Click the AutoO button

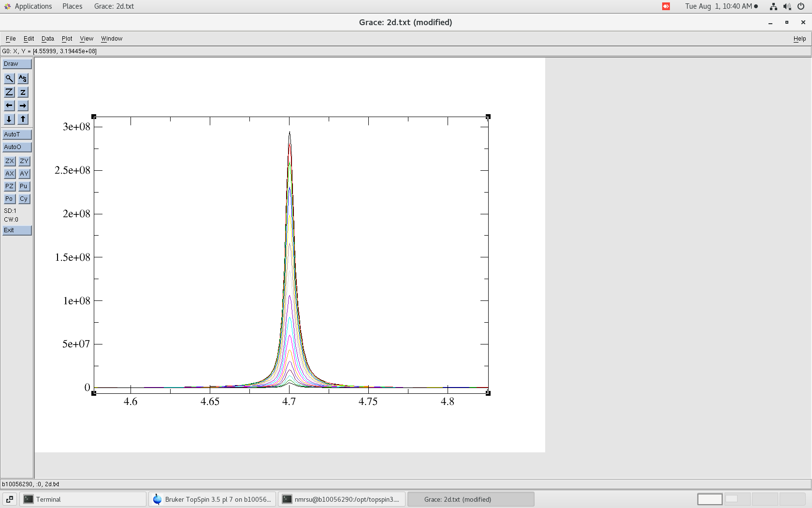(x=17, y=147)
